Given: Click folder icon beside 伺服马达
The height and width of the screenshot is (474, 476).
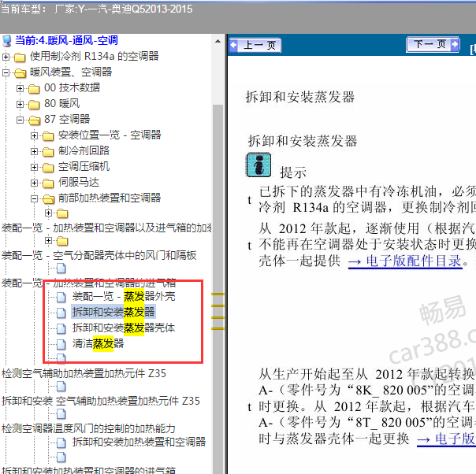Looking at the screenshot, I should point(48,183).
